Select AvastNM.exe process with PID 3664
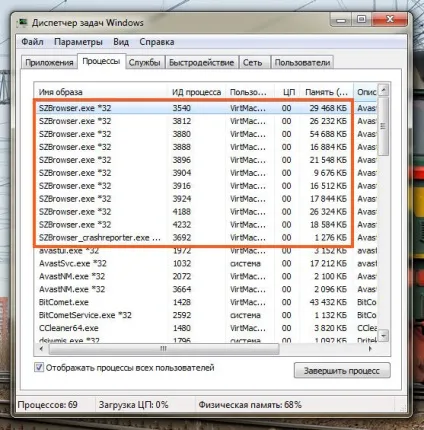 206,289
